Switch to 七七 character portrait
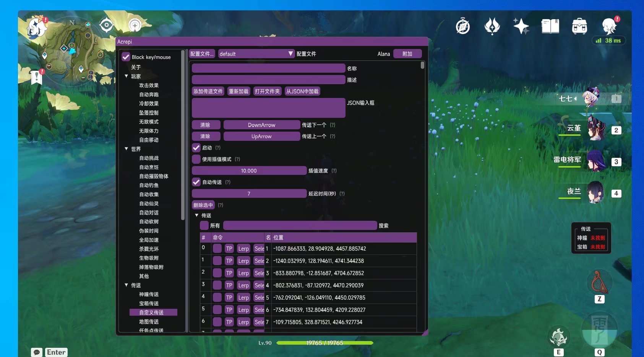 (591, 98)
